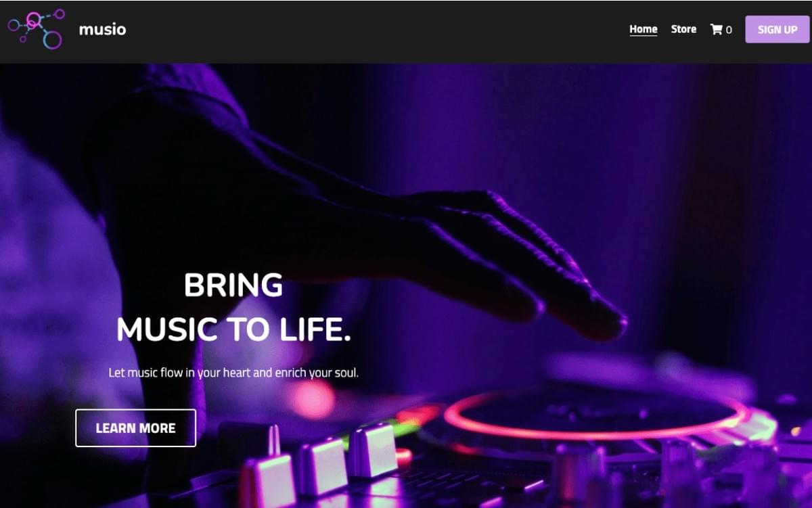Click the MUSIC TO LIFE heading line
Viewport: 812px width, 508px height.
233,329
